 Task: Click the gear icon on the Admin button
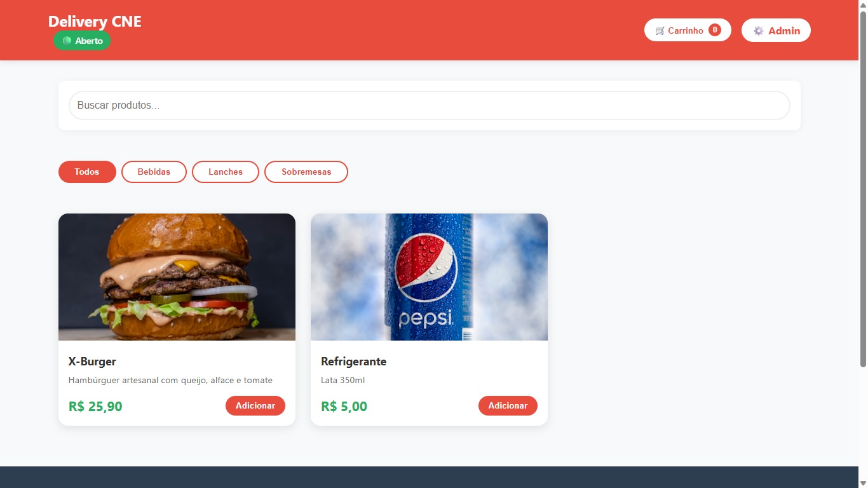click(758, 30)
